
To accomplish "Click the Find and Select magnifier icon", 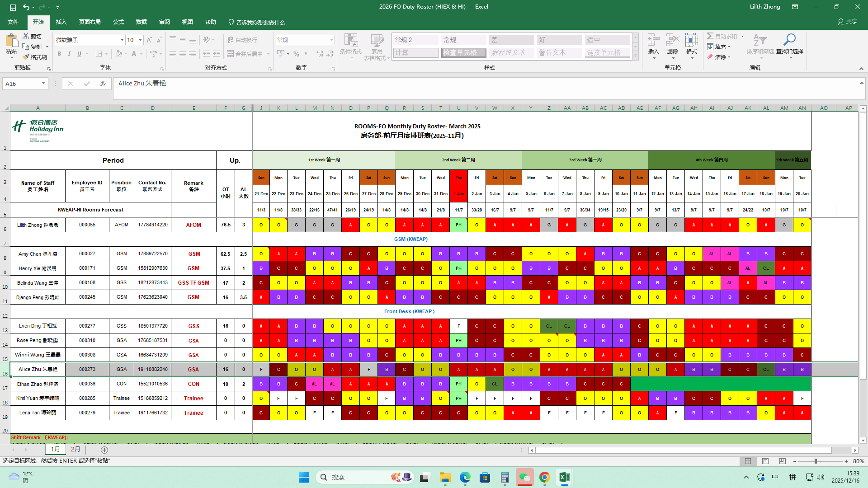I will 789,40.
